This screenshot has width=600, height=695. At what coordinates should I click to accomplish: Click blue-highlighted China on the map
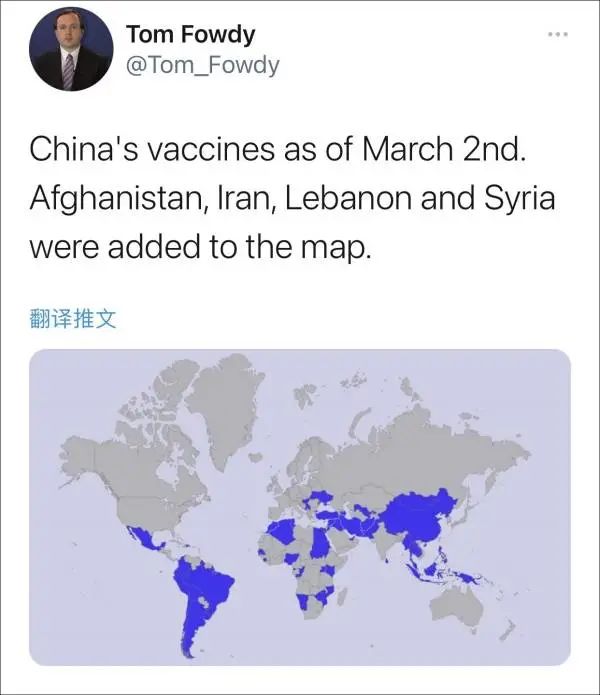(x=421, y=516)
